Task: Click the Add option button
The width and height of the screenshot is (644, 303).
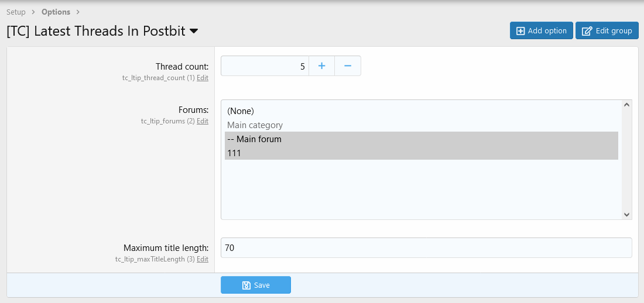Action: 541,31
